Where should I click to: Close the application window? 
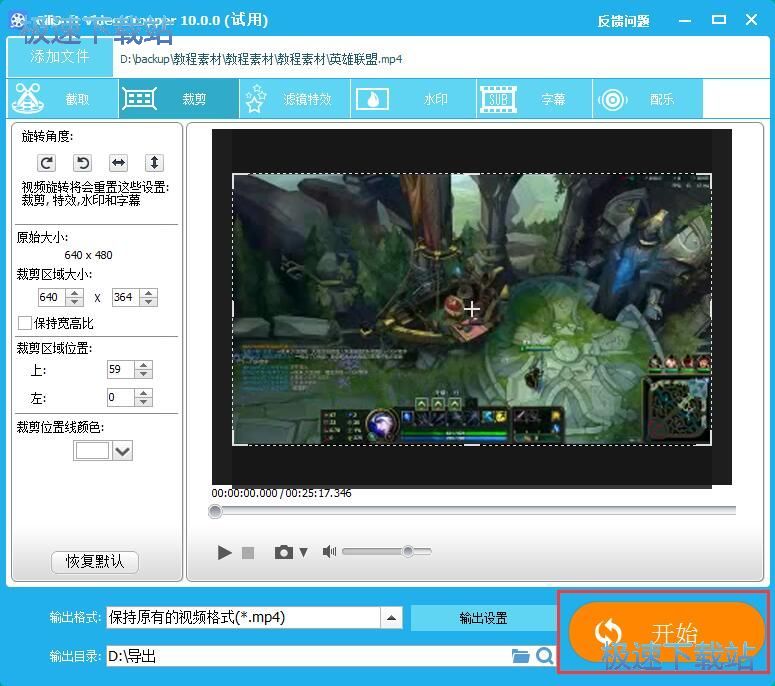coord(751,20)
